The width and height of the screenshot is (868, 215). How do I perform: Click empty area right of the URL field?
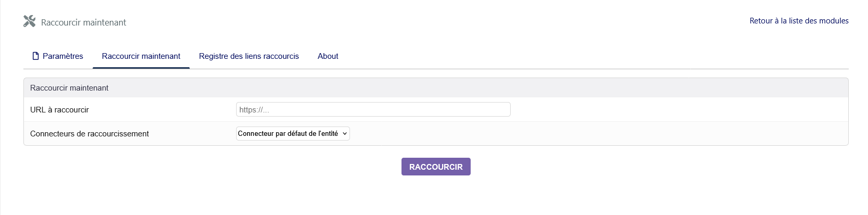coord(676,109)
